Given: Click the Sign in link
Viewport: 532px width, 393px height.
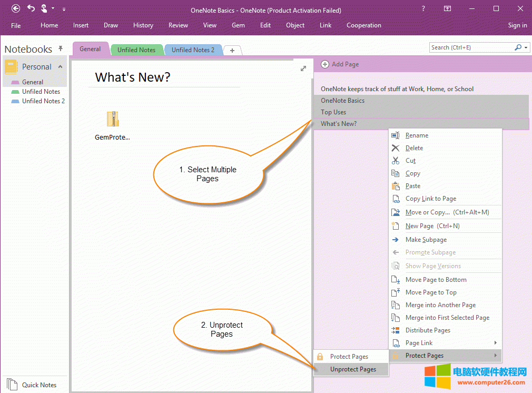Looking at the screenshot, I should click(x=517, y=25).
